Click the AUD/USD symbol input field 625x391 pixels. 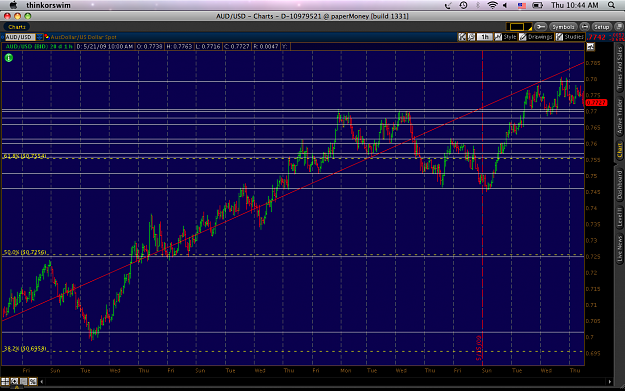(19, 37)
